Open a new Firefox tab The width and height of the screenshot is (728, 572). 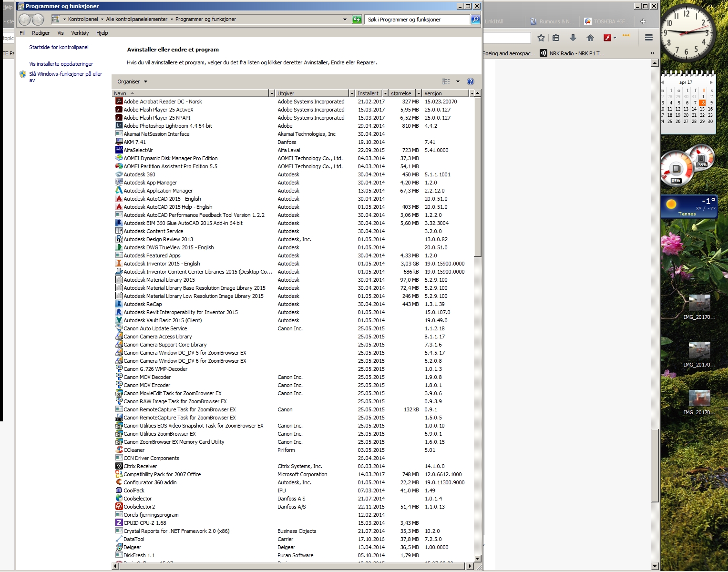pyautogui.click(x=643, y=21)
